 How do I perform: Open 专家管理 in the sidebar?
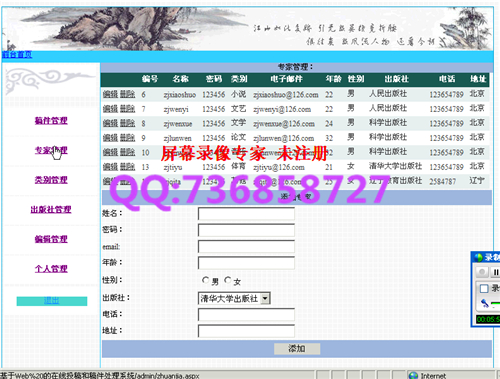pos(51,150)
